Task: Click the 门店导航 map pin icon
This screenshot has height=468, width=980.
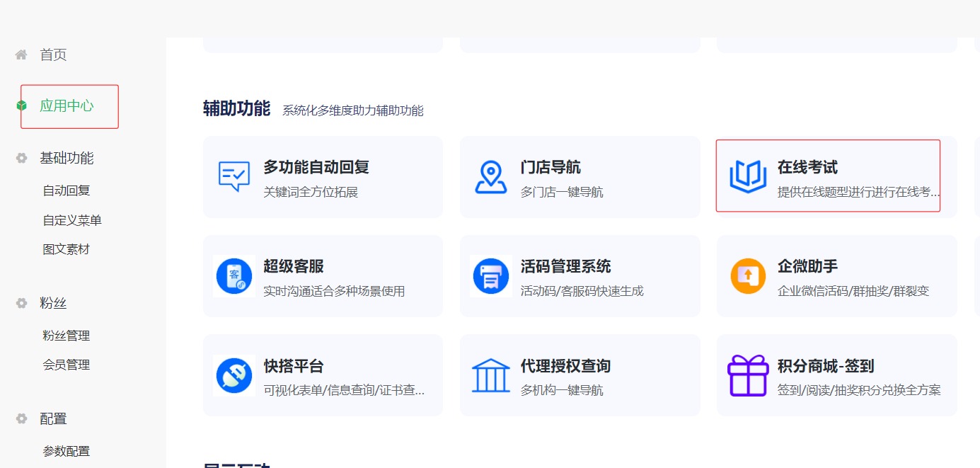Action: [x=491, y=176]
